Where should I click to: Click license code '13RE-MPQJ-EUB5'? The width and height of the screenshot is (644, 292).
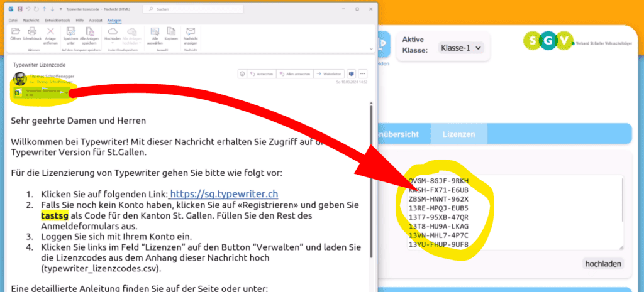click(438, 208)
